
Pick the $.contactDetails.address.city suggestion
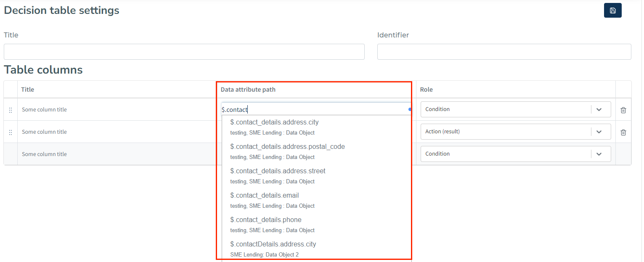pos(316,249)
